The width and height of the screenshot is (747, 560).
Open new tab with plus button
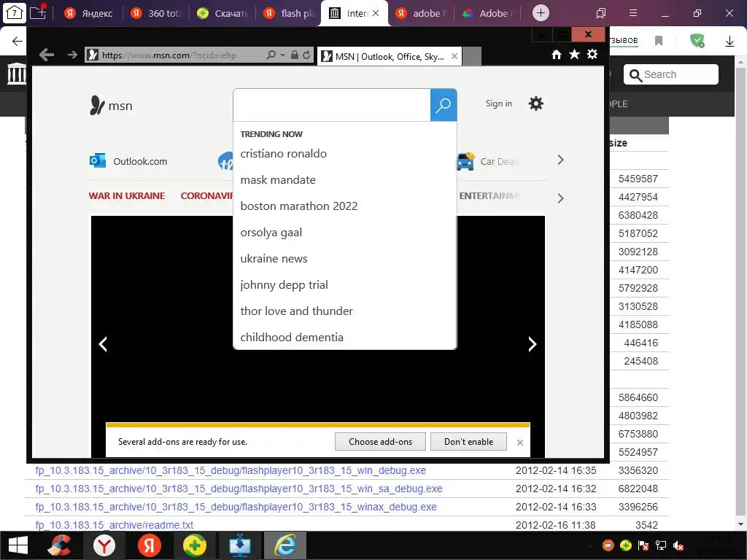point(541,13)
